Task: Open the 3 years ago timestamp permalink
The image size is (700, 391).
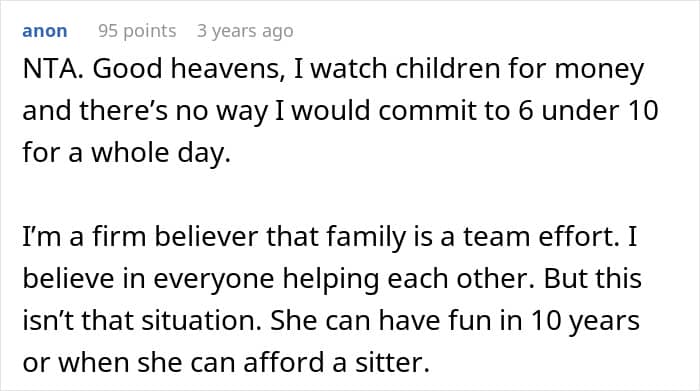Action: (245, 31)
